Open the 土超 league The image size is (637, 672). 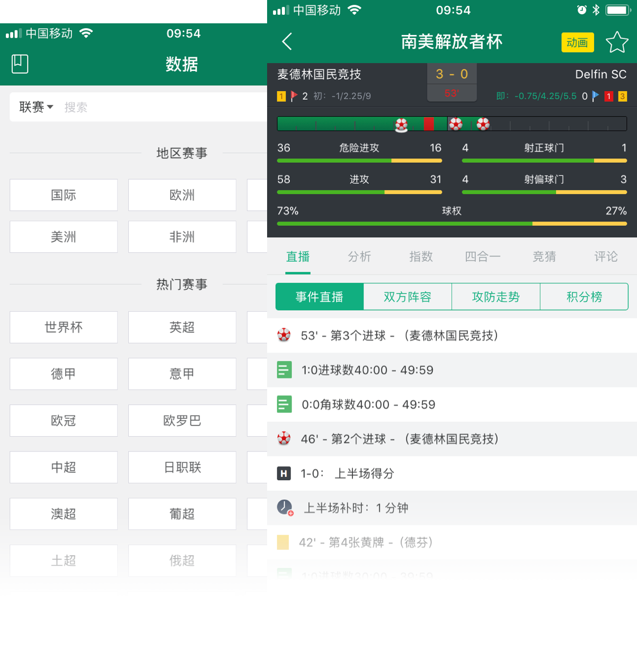tap(64, 560)
